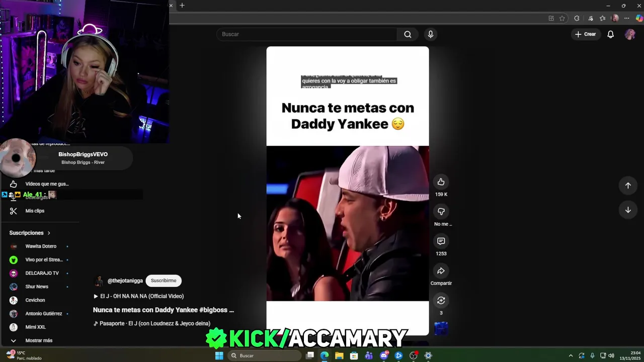Open Microsoft Store from taskbar
This screenshot has height=362, width=644.
354,355
